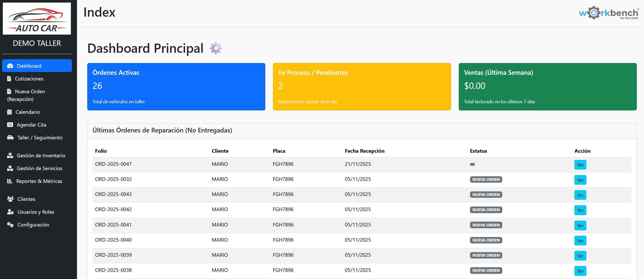Click Ver for order ORD-2025-0032
Screen dimensions: 644x279
(x=580, y=180)
